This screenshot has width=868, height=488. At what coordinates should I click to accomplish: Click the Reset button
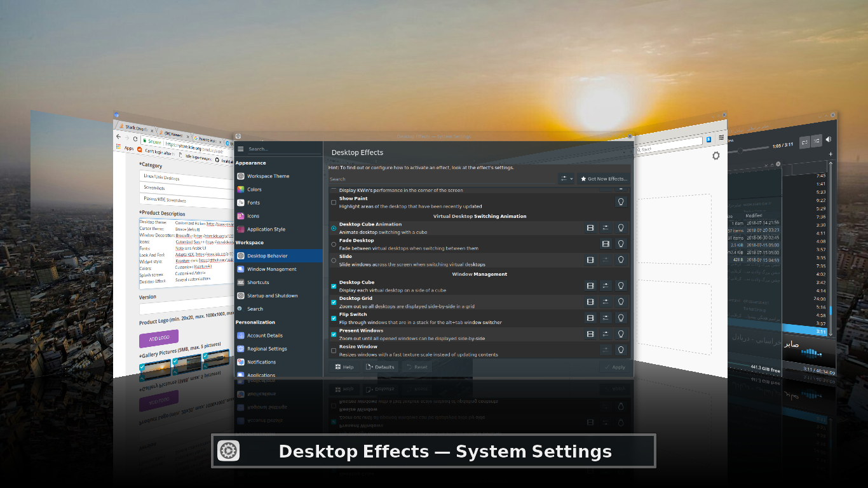pos(417,367)
